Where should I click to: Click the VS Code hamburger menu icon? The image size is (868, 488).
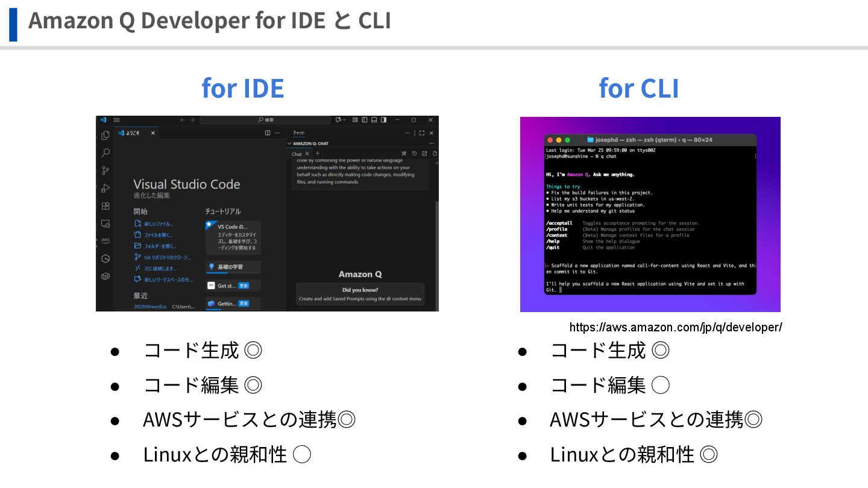point(116,120)
